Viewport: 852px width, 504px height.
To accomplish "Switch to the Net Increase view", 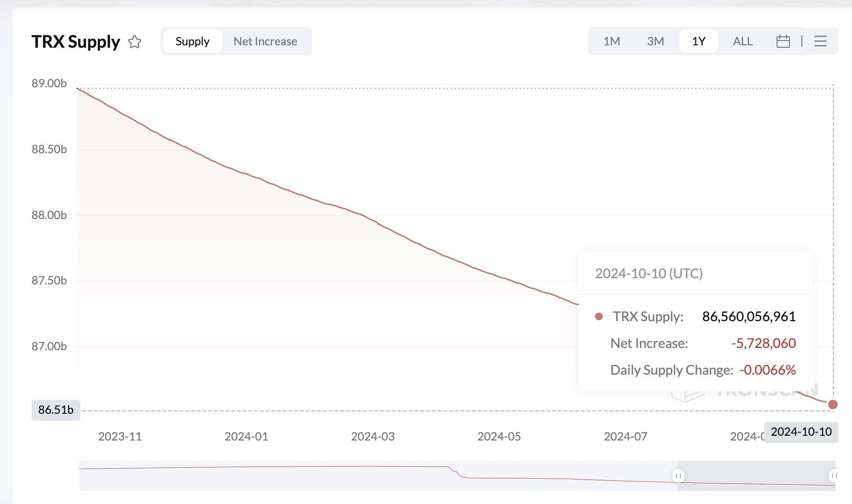I will tap(265, 41).
